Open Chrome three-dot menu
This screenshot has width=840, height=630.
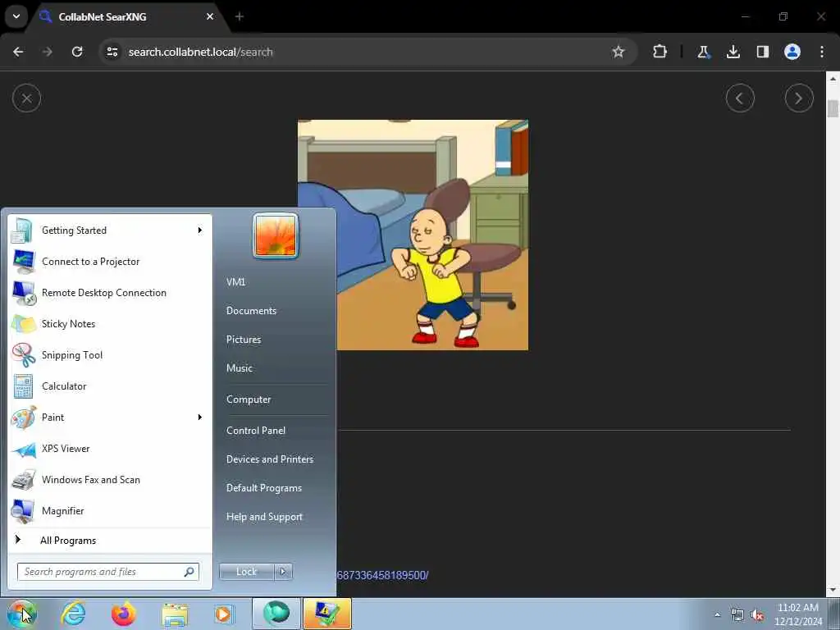(x=822, y=52)
